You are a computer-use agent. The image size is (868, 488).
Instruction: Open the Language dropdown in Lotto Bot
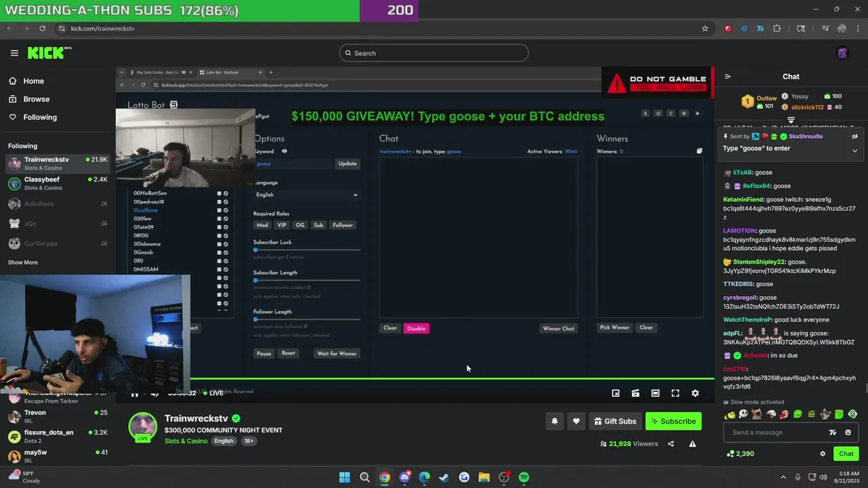click(x=307, y=195)
